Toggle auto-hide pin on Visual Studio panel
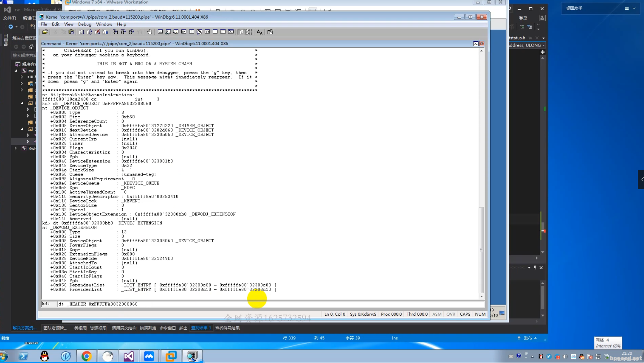Image resolution: width=644 pixels, height=363 pixels. [535, 267]
